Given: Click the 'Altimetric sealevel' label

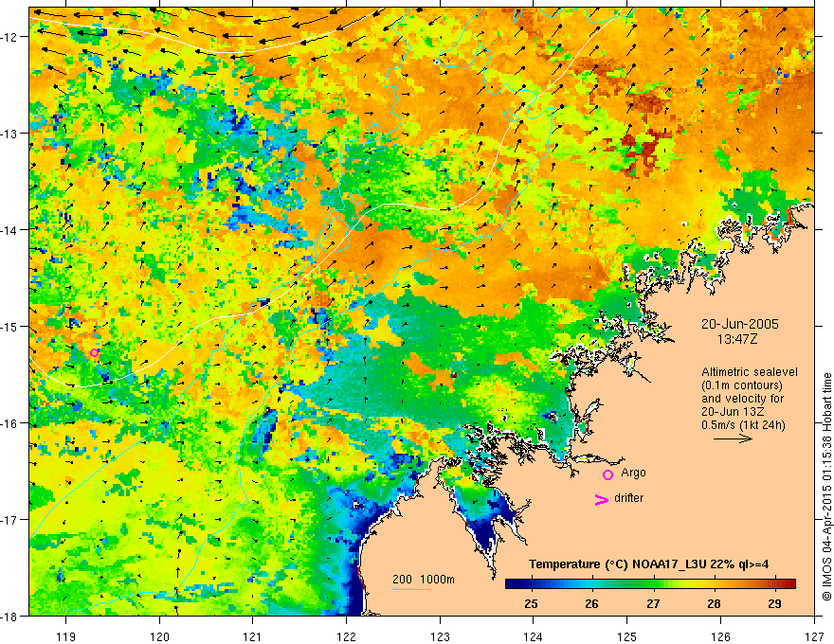Looking at the screenshot, I should (750, 372).
